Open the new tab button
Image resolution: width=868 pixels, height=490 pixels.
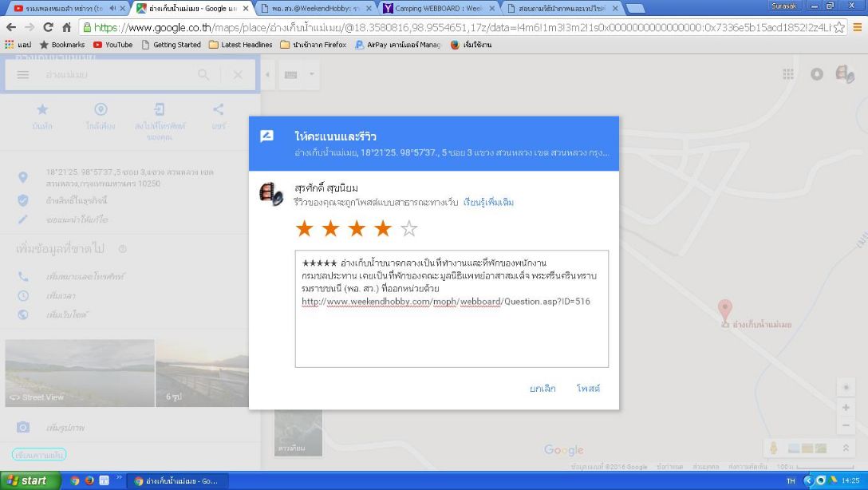[x=635, y=8]
